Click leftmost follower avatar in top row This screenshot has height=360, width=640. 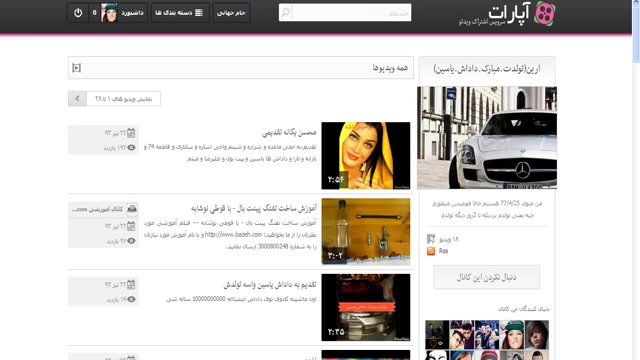[x=437, y=335]
